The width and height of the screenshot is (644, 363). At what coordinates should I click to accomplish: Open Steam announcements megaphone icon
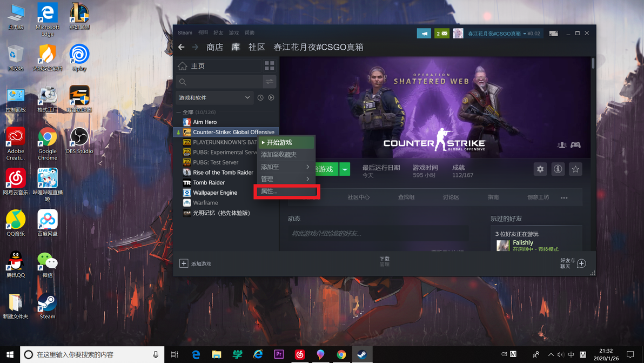click(x=424, y=34)
